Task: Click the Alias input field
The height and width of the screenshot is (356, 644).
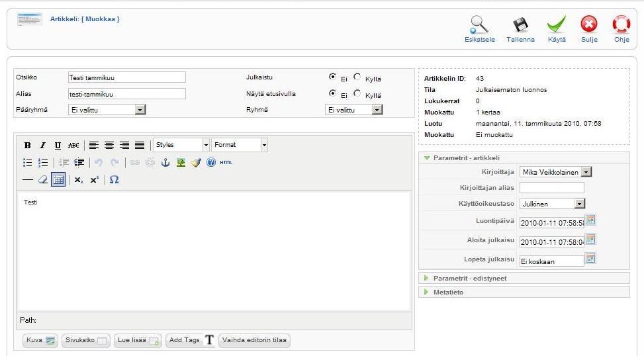Action: coord(127,94)
